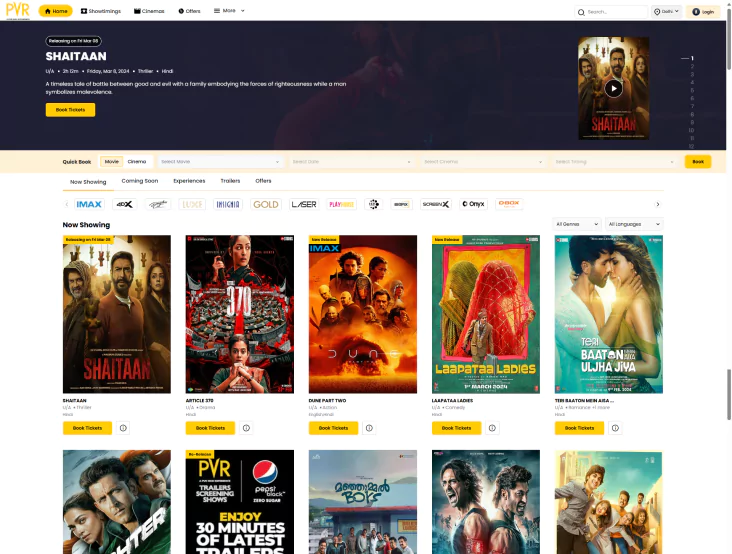Switch to the Coming Soon tab
The height and width of the screenshot is (554, 732).
pos(140,181)
